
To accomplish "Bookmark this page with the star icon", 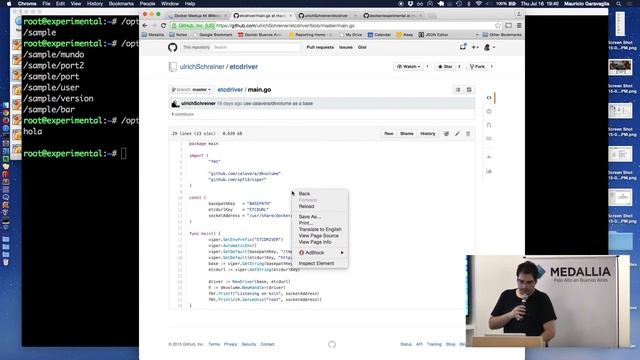I will [x=498, y=25].
